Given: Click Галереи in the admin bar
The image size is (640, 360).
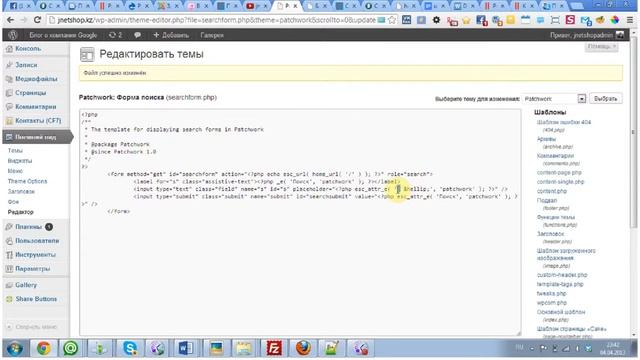Looking at the screenshot, I should click(x=212, y=35).
